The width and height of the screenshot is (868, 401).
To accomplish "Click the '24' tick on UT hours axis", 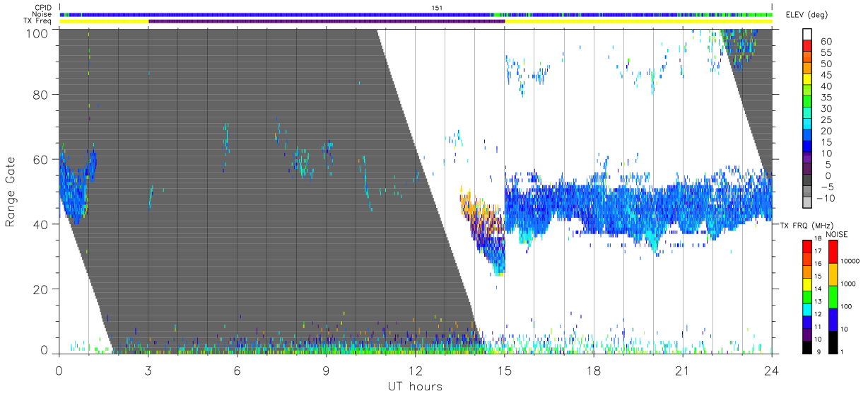I will (771, 371).
